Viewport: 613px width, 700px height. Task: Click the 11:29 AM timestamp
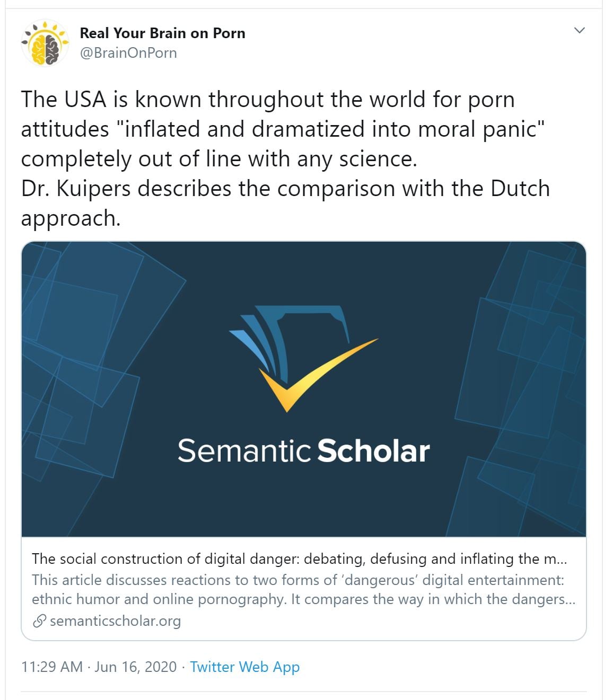pyautogui.click(x=52, y=667)
